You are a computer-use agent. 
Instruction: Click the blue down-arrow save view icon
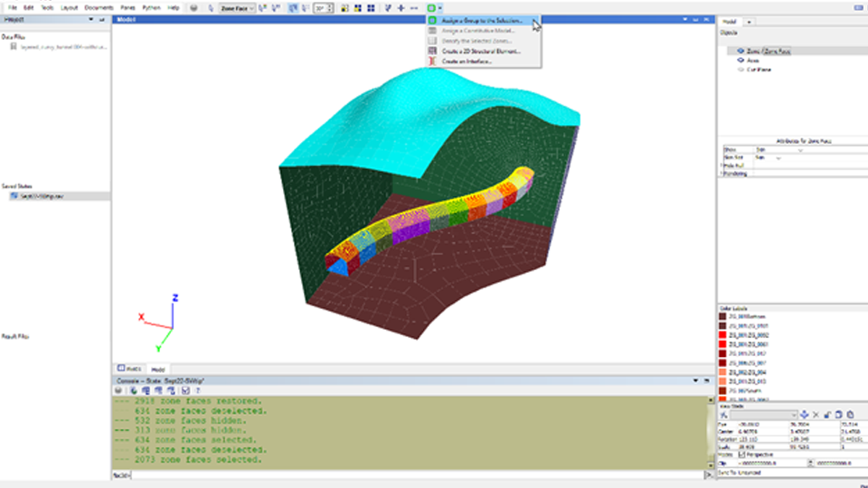pos(804,415)
